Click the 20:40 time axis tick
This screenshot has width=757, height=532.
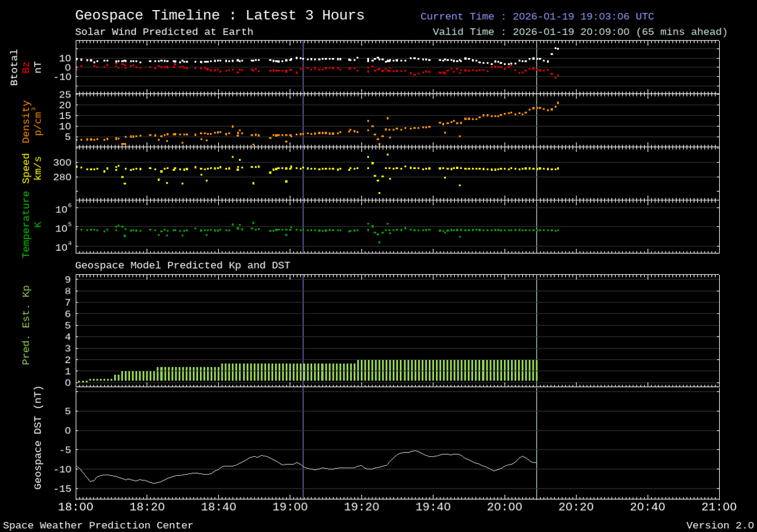[648, 507]
